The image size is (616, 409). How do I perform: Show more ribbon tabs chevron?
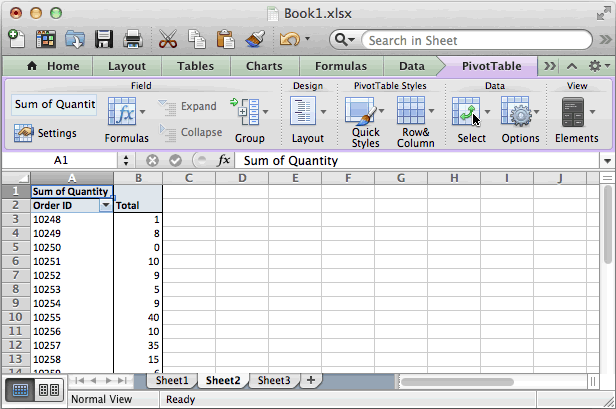coord(550,66)
